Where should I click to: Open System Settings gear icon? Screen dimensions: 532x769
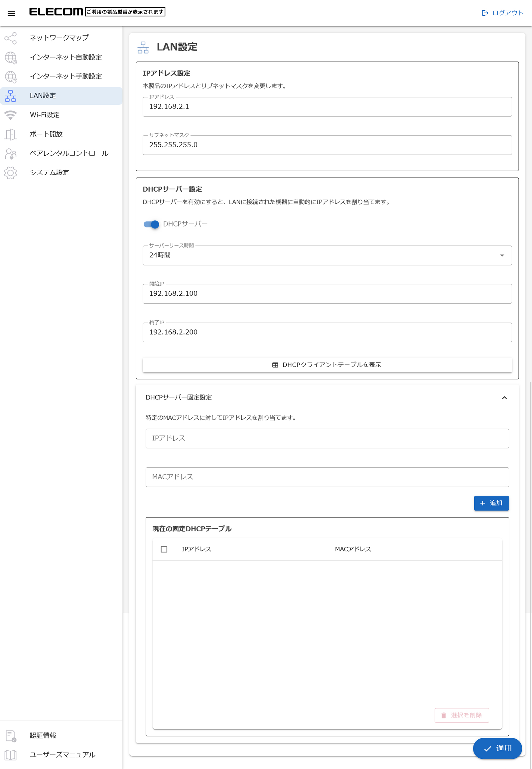pyautogui.click(x=11, y=173)
